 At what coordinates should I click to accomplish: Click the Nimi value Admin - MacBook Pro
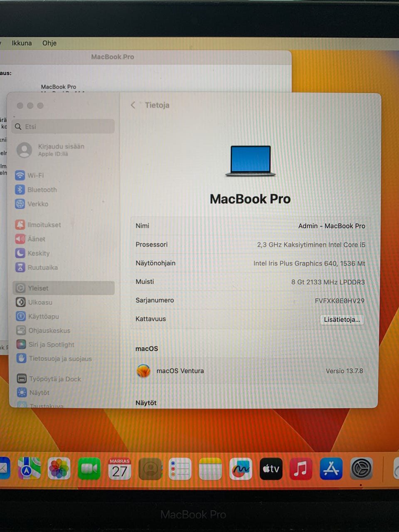332,226
